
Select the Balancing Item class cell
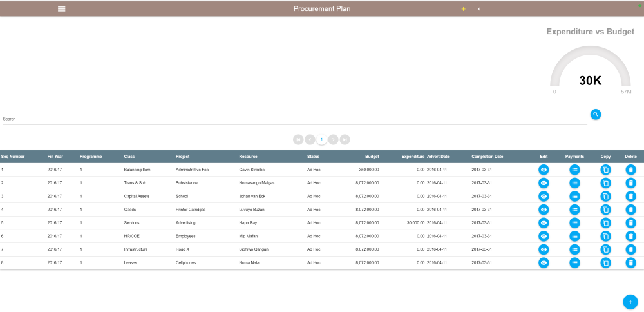pyautogui.click(x=136, y=170)
